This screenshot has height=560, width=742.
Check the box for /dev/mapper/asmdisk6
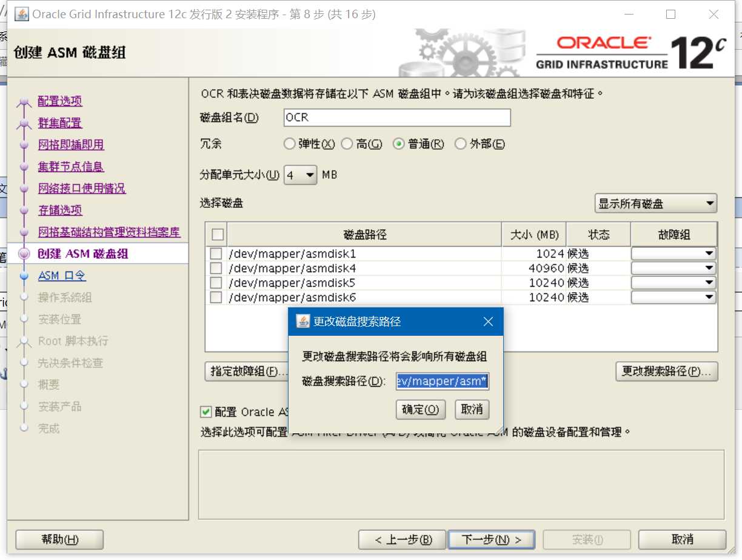click(x=216, y=297)
